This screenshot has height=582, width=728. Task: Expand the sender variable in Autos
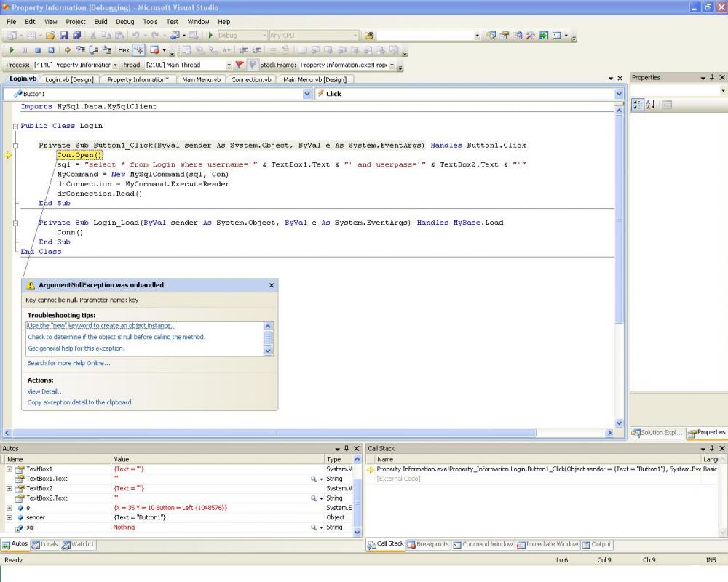tap(9, 517)
